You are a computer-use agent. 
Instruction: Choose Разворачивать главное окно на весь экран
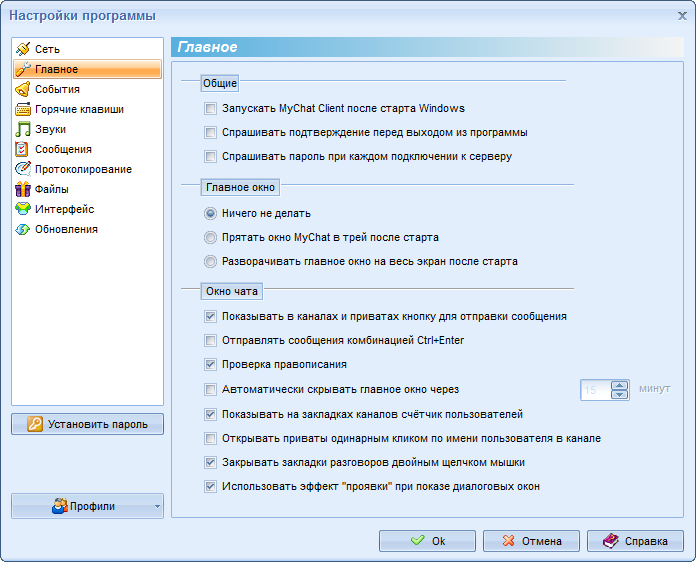[210, 261]
